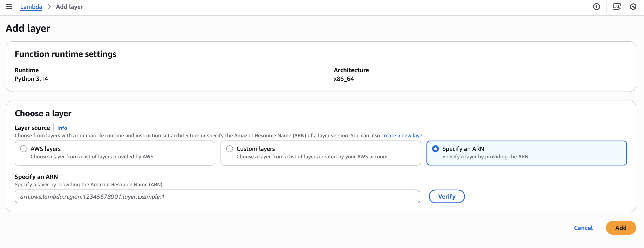
Task: Focus the ARN text input field
Action: [x=217, y=196]
